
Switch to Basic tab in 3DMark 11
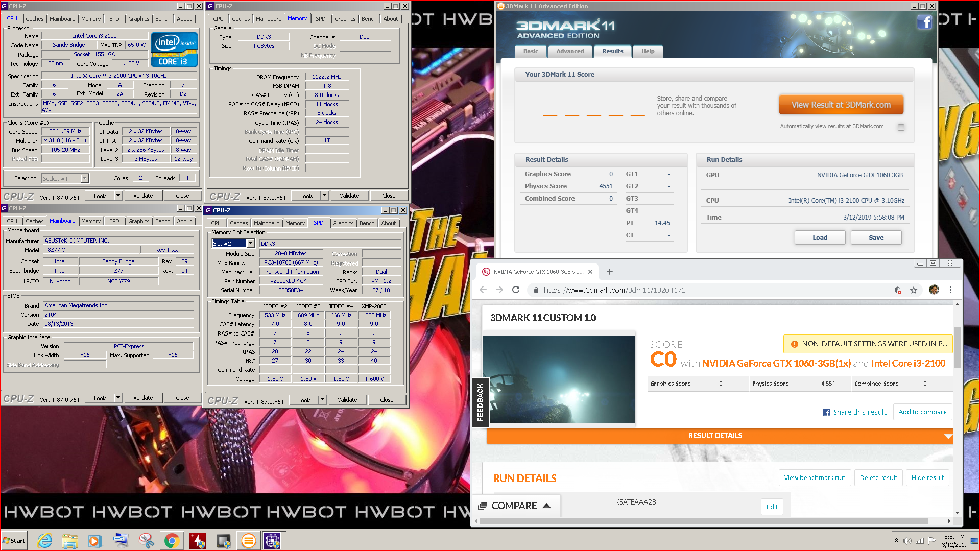pyautogui.click(x=531, y=51)
